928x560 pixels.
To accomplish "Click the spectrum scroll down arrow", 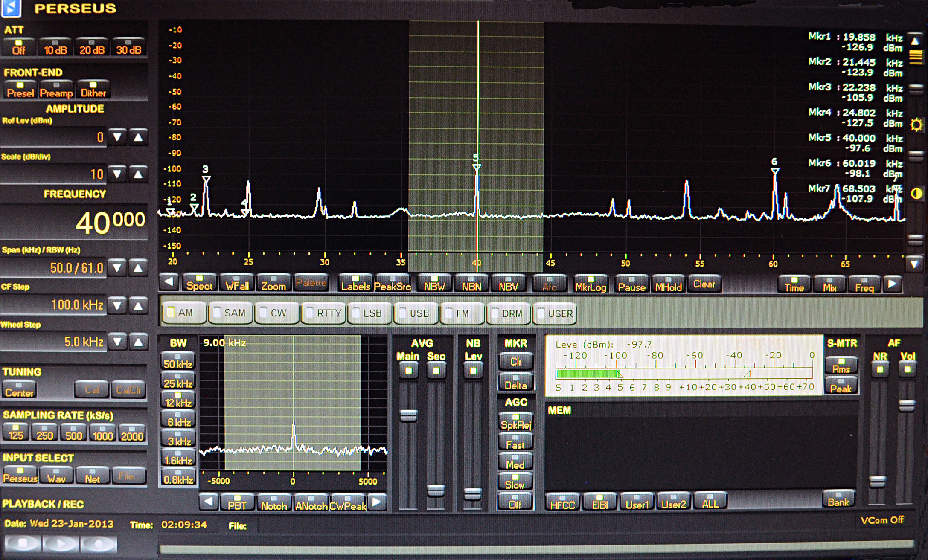I will tap(914, 264).
